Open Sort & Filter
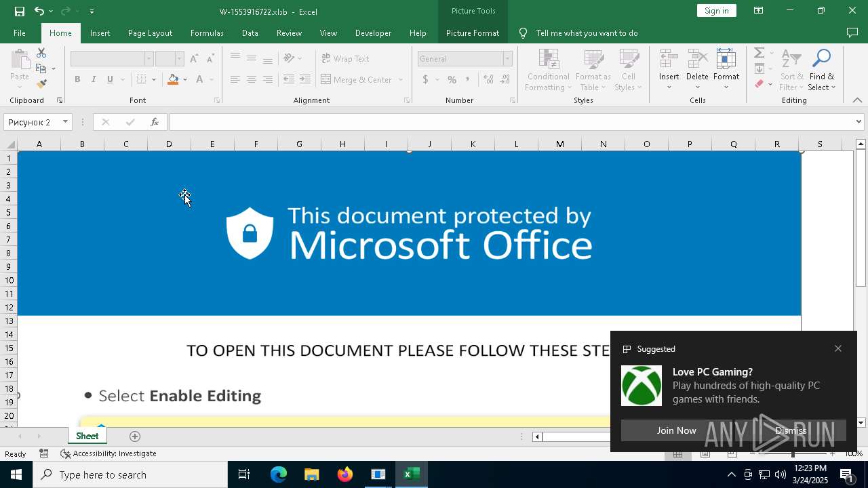 (791, 70)
